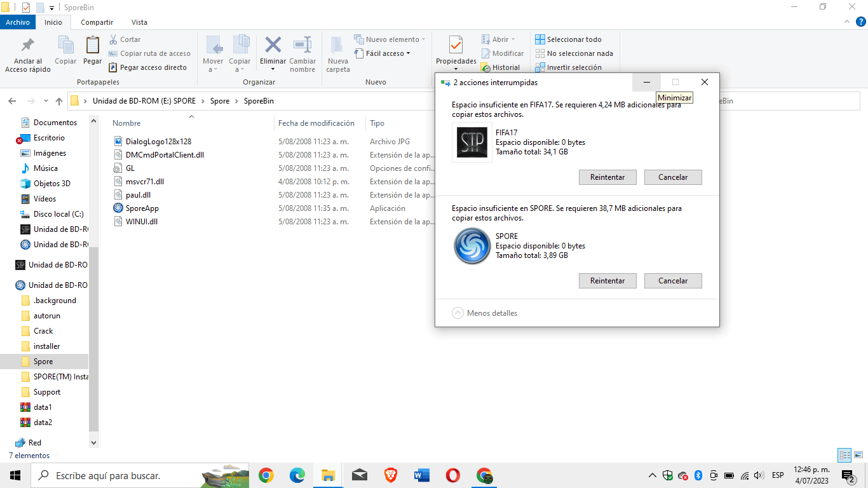Open the Mover a dropdown
The width and height of the screenshot is (868, 488).
[x=213, y=65]
